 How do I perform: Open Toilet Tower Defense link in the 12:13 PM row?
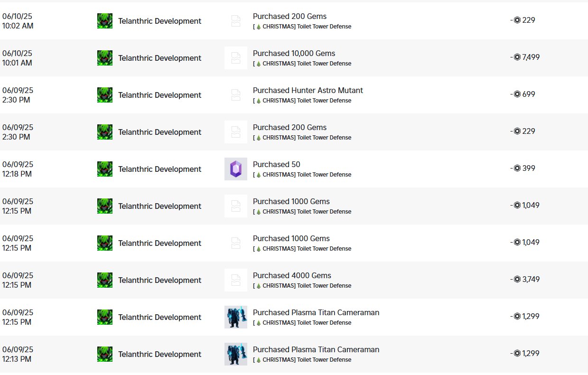click(302, 360)
